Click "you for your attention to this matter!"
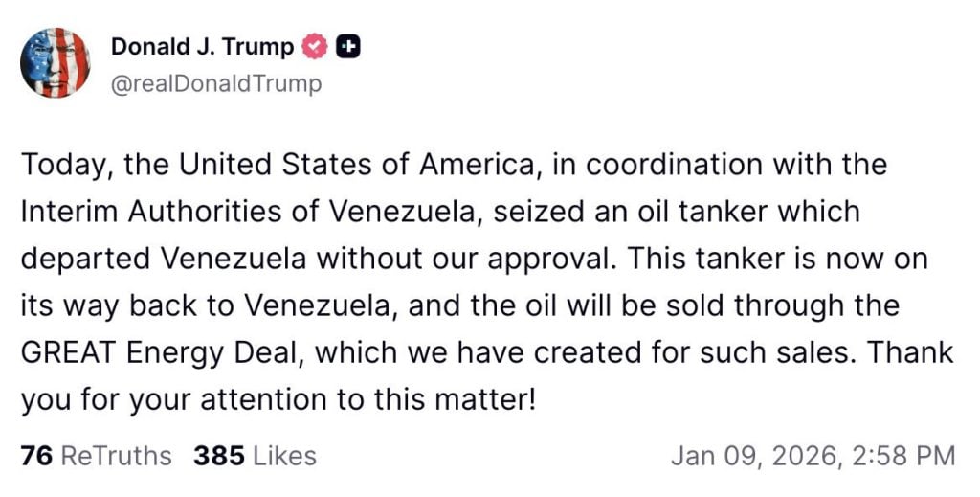Image resolution: width=980 pixels, height=497 pixels. click(278, 399)
